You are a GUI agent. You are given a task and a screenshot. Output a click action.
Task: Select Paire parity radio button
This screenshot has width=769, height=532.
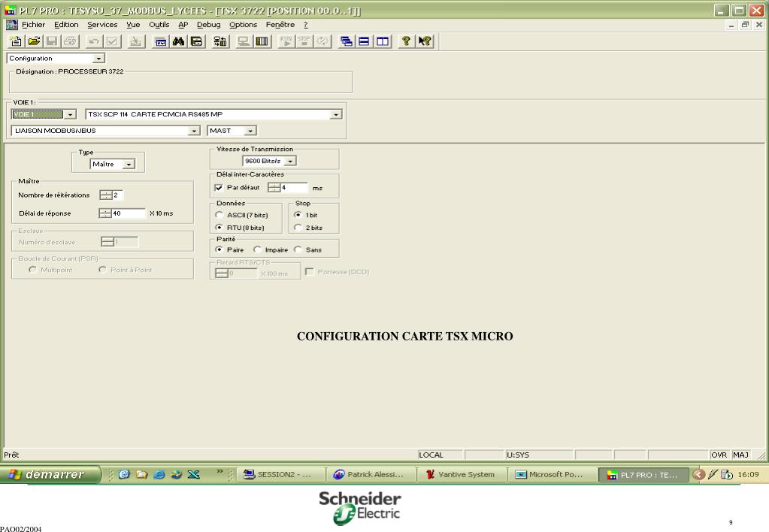[219, 249]
